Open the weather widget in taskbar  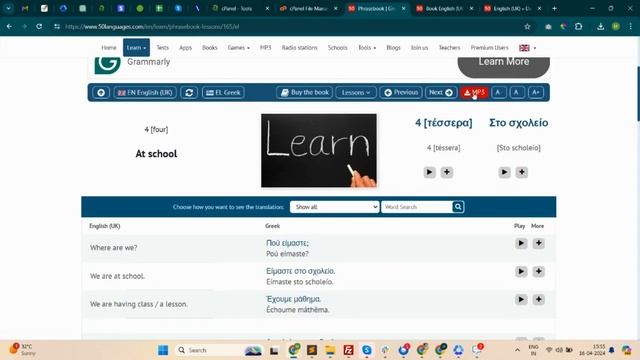pyautogui.click(x=22, y=350)
